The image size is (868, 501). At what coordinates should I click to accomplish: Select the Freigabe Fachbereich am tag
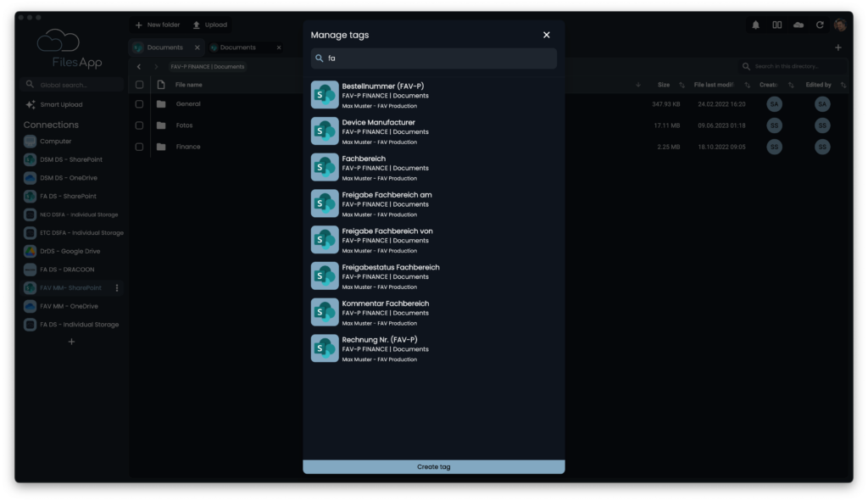click(433, 203)
